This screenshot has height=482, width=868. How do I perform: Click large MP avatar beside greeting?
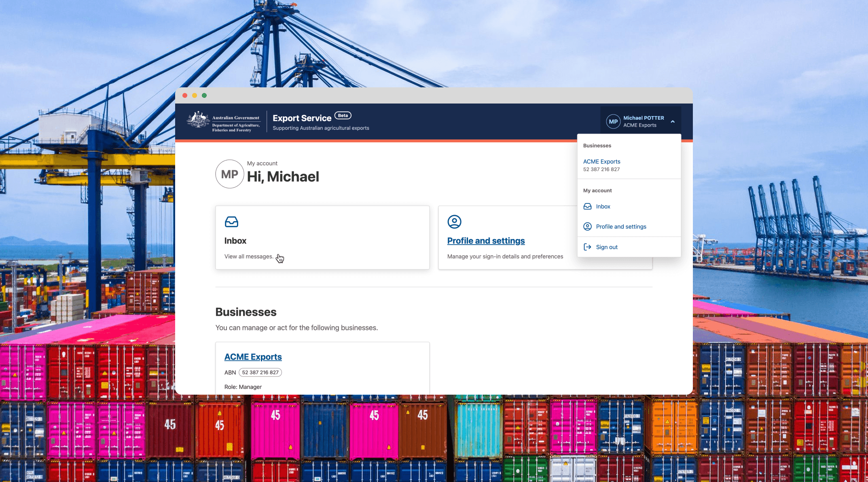(229, 174)
